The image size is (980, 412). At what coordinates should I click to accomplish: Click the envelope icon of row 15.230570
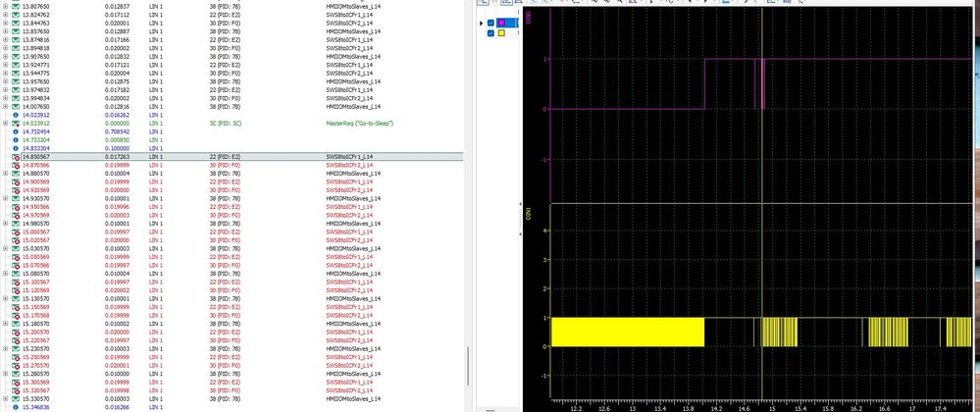pos(15,348)
